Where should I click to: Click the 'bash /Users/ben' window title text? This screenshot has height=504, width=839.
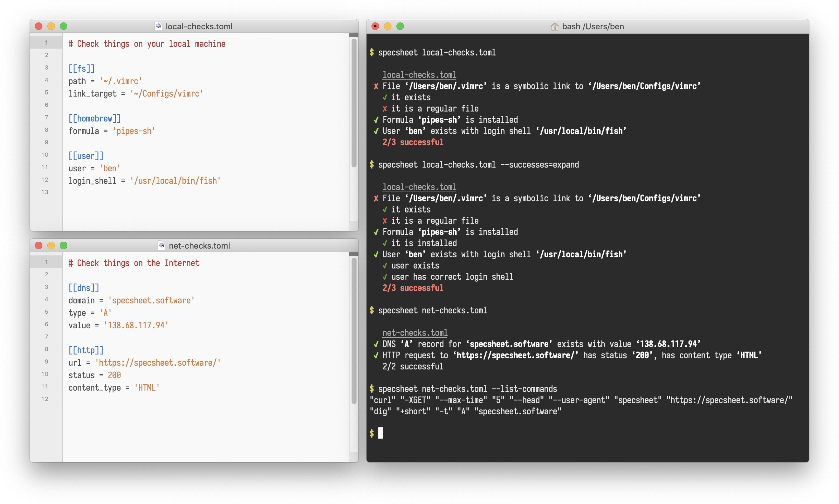tap(593, 26)
